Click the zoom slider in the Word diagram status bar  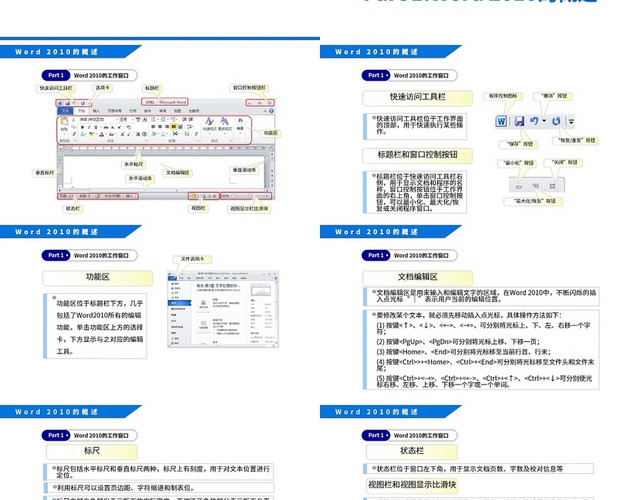[x=250, y=196]
